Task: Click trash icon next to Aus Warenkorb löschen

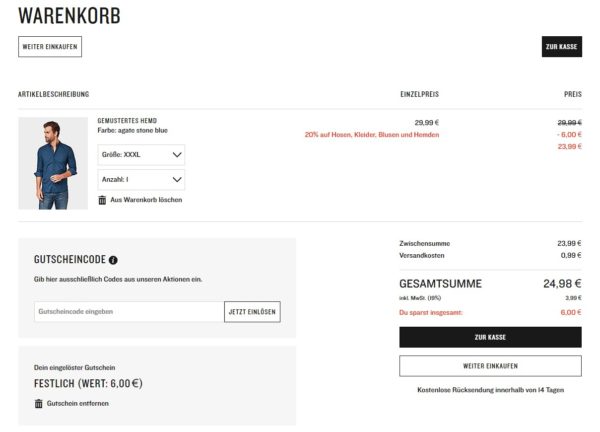Action: click(102, 200)
